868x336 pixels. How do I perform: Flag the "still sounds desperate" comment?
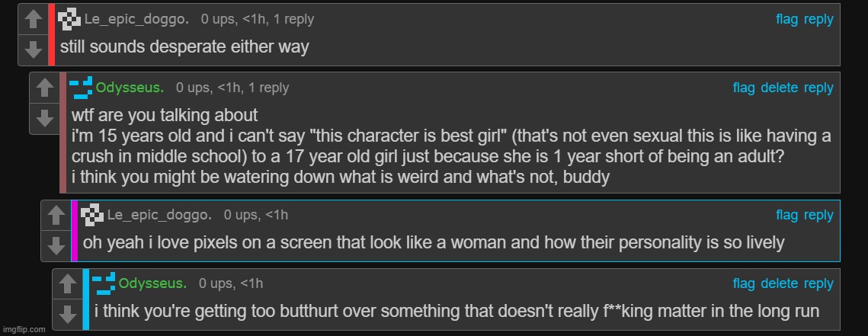pyautogui.click(x=786, y=19)
